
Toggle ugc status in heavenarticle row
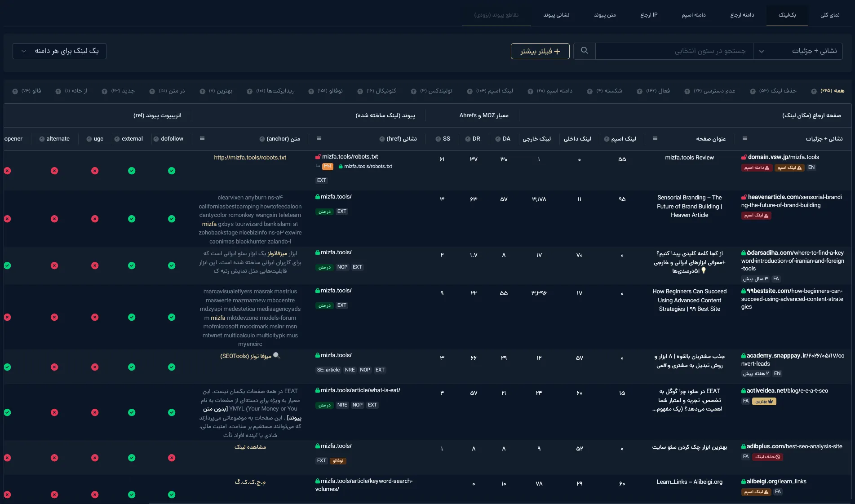tap(95, 219)
